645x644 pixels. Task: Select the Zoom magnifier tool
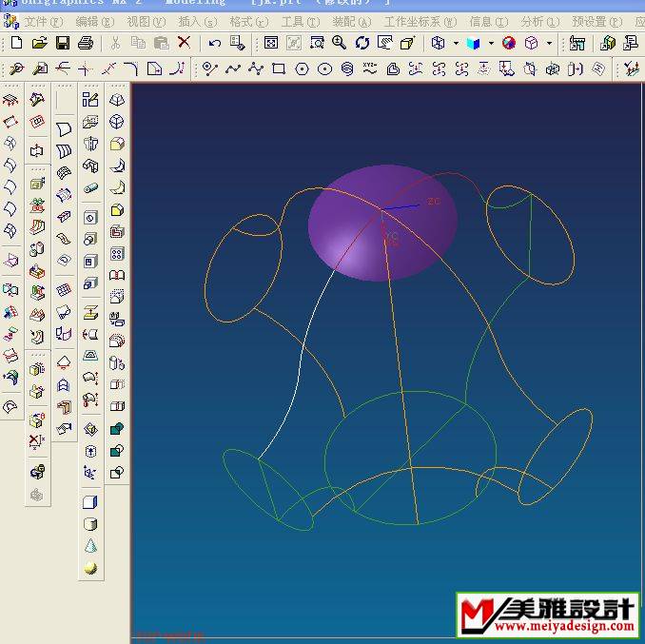(339, 43)
